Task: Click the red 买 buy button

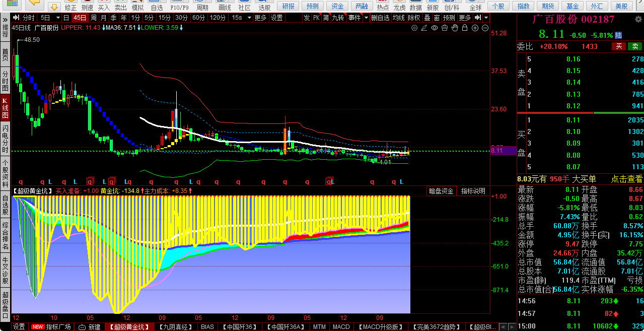Action: pyautogui.click(x=618, y=46)
